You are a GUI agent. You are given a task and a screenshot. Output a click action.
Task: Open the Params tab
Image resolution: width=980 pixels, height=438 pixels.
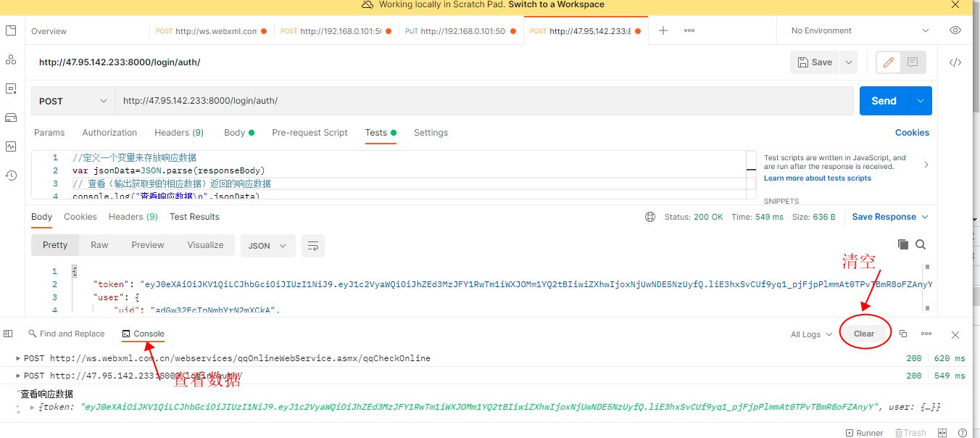coord(49,133)
